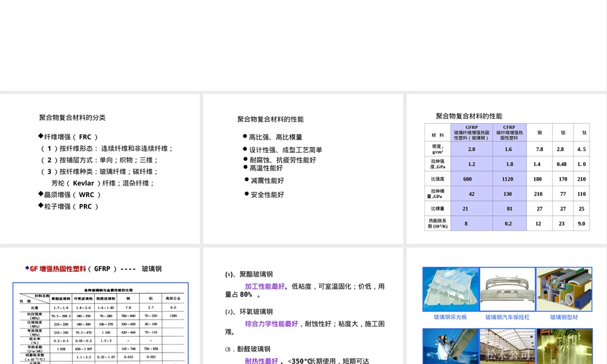
Task: Click the bullet 高温性能好
Action: coord(263,168)
